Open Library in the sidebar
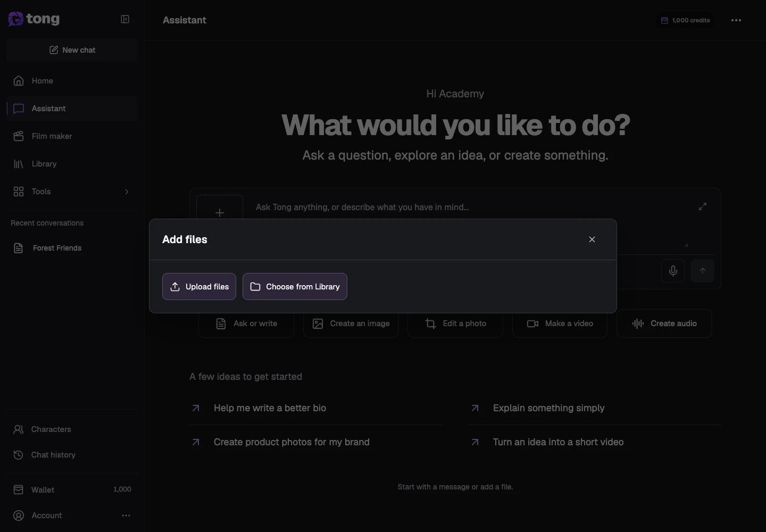The width and height of the screenshot is (766, 532). point(72,164)
